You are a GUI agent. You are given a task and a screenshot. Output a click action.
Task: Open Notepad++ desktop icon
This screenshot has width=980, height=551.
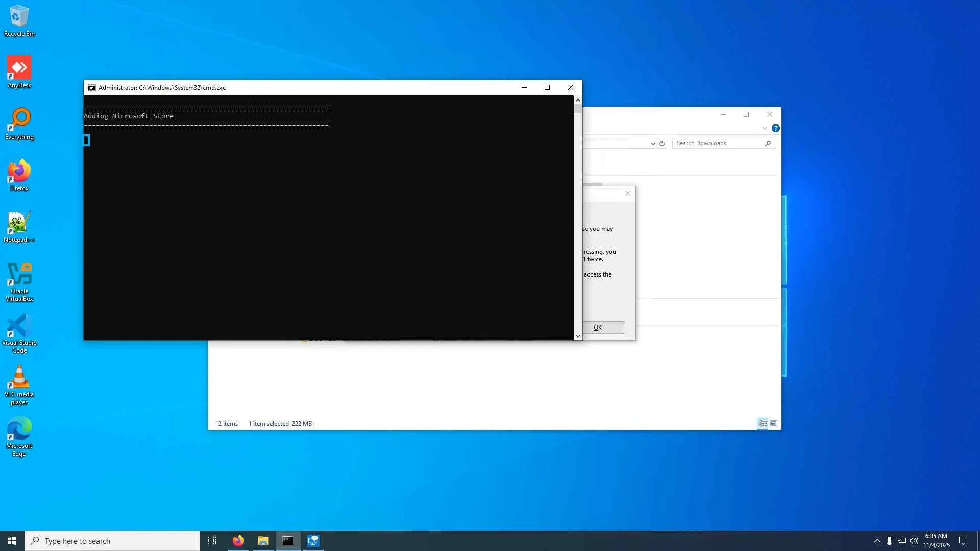coord(19,226)
